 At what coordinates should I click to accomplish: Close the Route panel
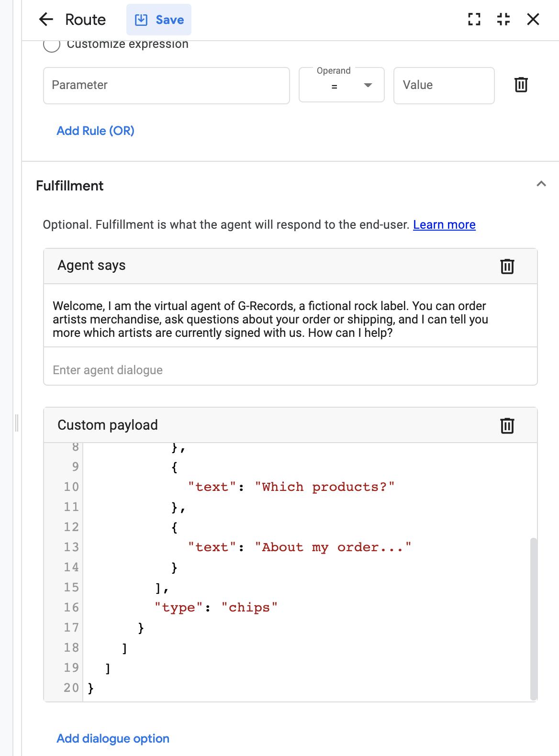click(x=533, y=20)
